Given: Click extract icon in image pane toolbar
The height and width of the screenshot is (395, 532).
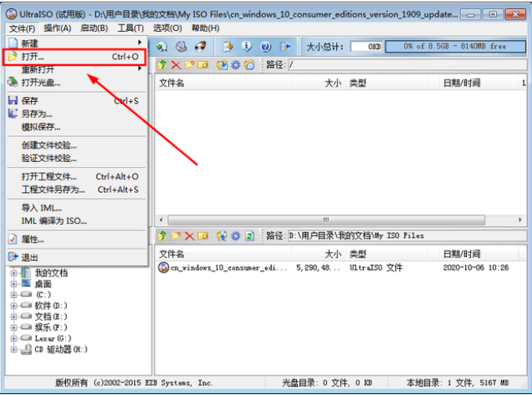Looking at the screenshot, I should pyautogui.click(x=222, y=64).
